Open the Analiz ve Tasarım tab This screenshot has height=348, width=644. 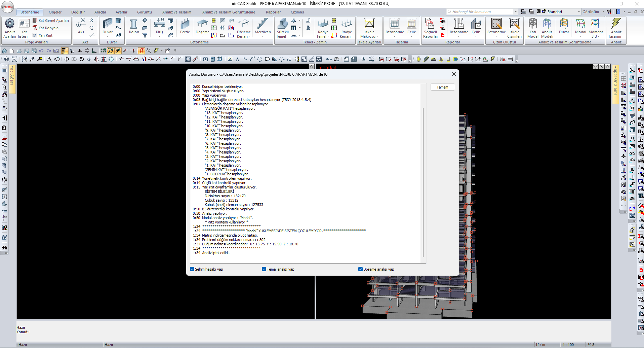pos(176,12)
